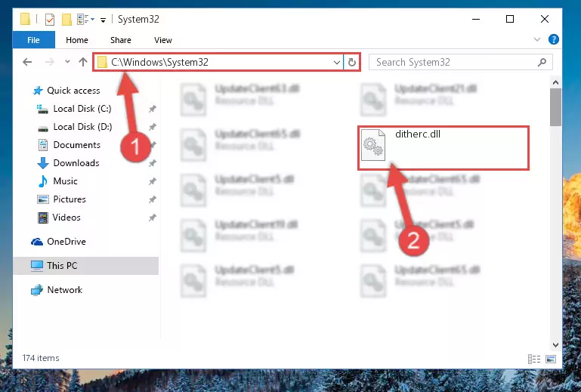Click the pin icon beside Local Disk (C:)

click(153, 109)
